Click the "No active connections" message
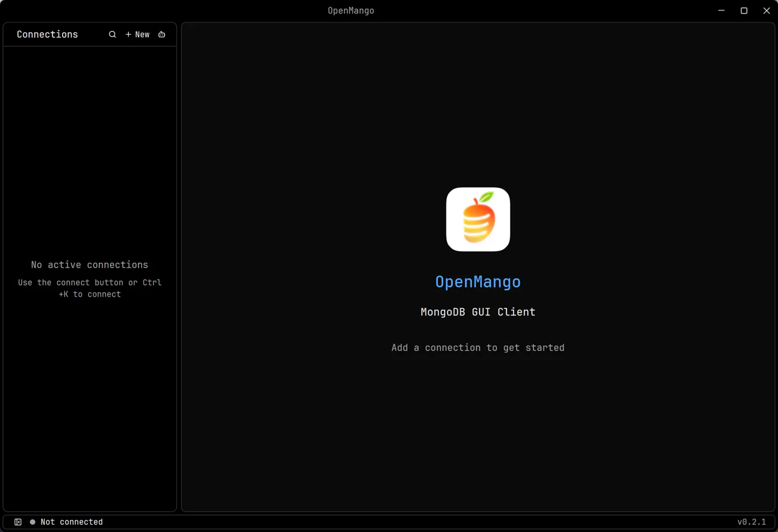 tap(90, 265)
